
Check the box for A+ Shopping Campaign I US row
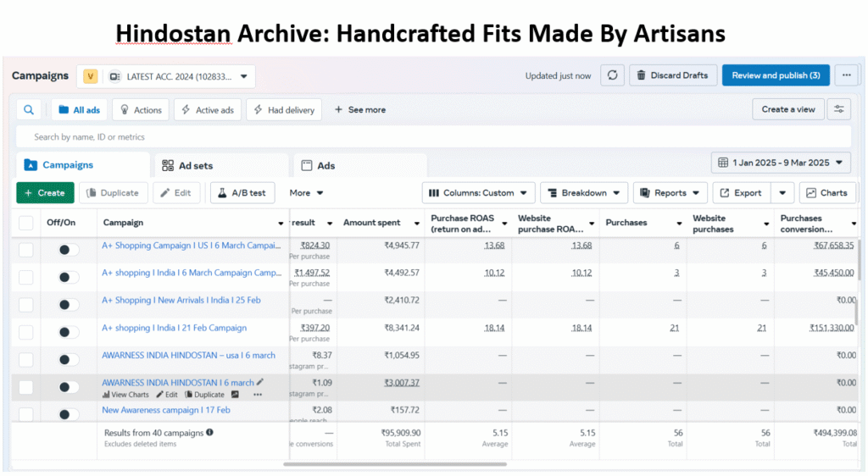(x=26, y=250)
